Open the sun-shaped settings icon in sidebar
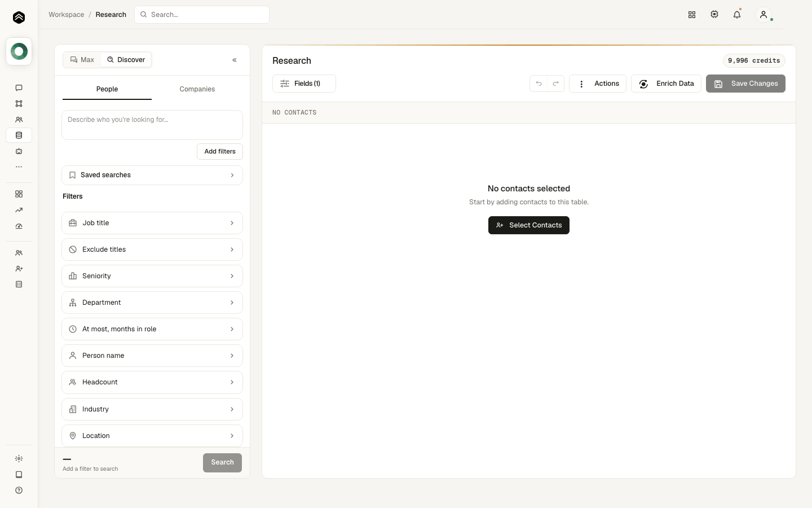Viewport: 812px width, 508px height. pos(19,459)
